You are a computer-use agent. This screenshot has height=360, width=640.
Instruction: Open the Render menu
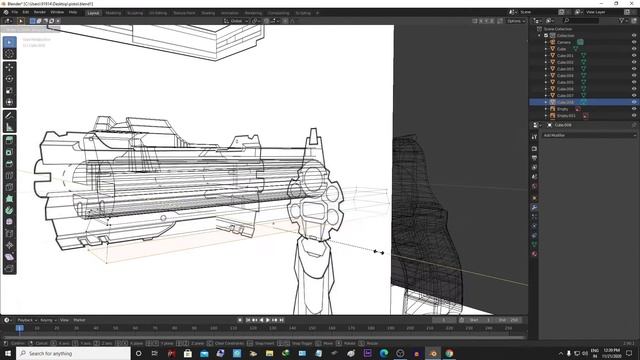(x=40, y=12)
